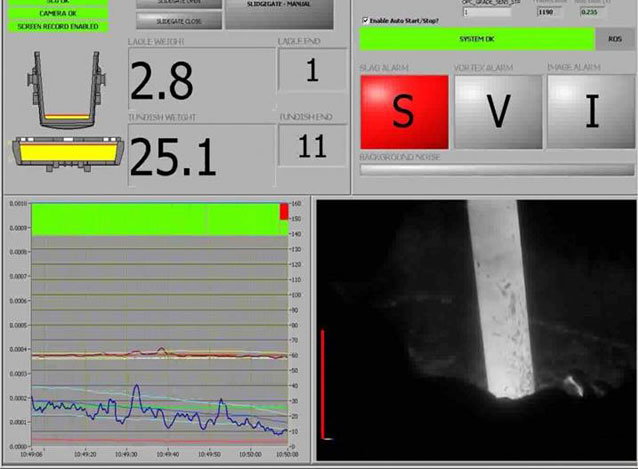The image size is (638, 469).
Task: Click the SLAG ALARM label
Action: [385, 68]
